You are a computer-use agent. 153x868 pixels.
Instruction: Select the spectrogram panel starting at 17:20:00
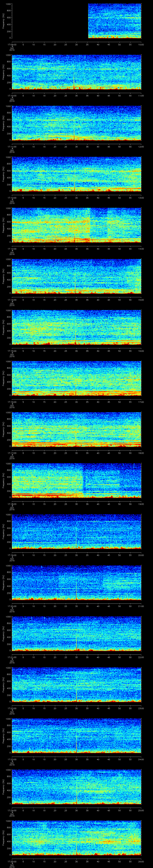77,583
